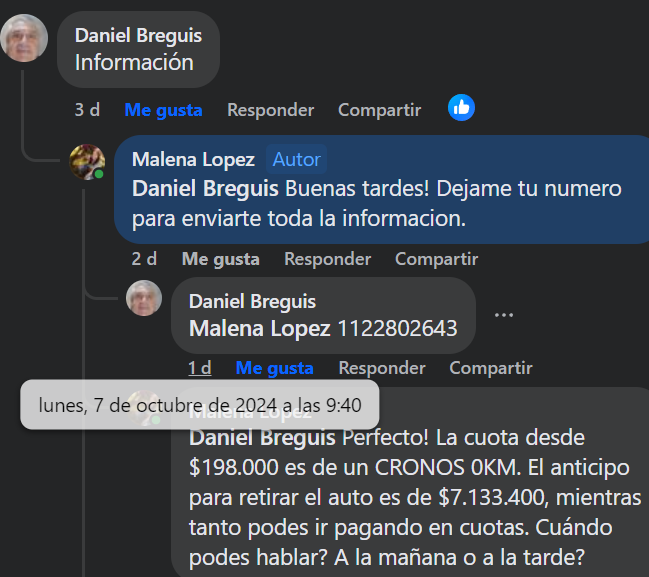Open Daniel Breguis's profile from top comment name
Image resolution: width=649 pixels, height=577 pixels.
pos(138,35)
